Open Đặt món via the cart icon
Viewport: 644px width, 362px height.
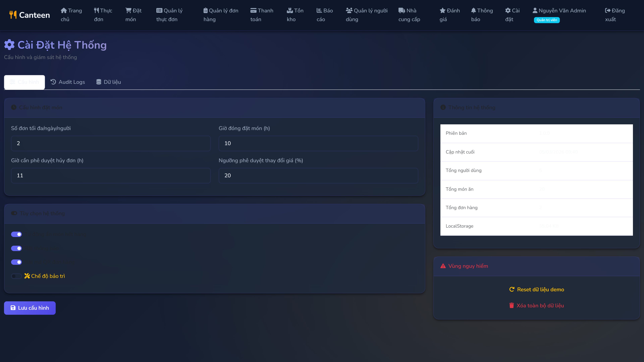click(128, 11)
